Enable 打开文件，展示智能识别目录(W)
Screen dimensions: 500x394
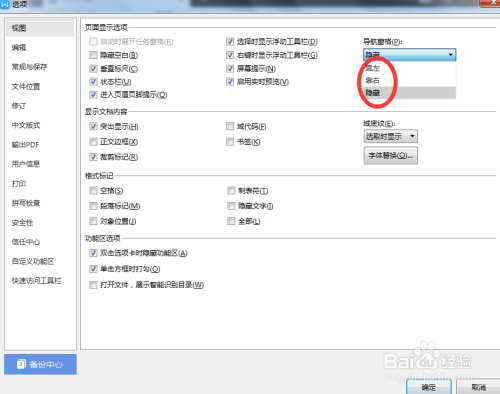[x=93, y=285]
